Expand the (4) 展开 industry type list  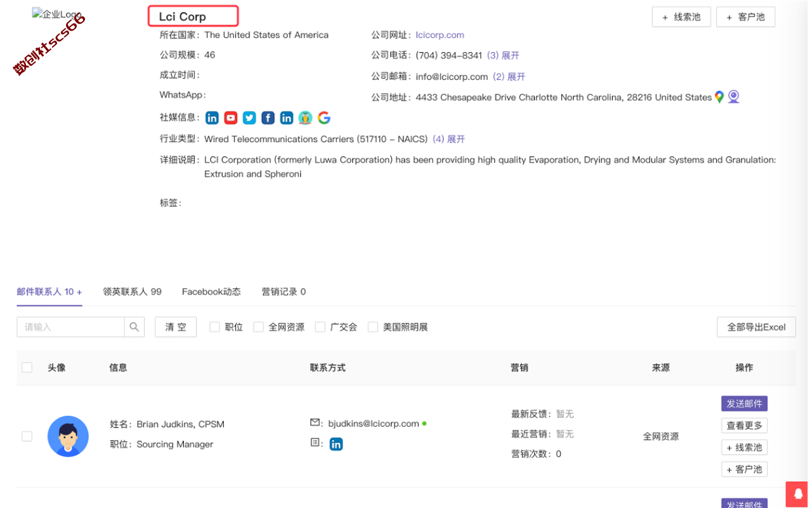(449, 139)
